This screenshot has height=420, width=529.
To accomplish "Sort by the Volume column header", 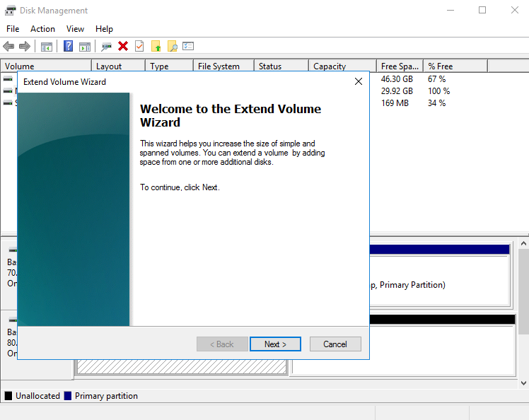I will pos(46,66).
